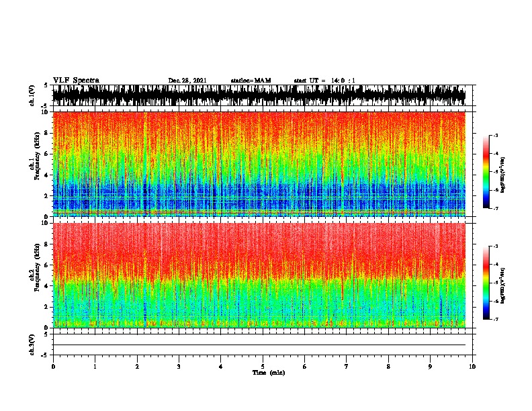Click time axis tick label "10"
This screenshot has width=532, height=411.
coord(472,367)
